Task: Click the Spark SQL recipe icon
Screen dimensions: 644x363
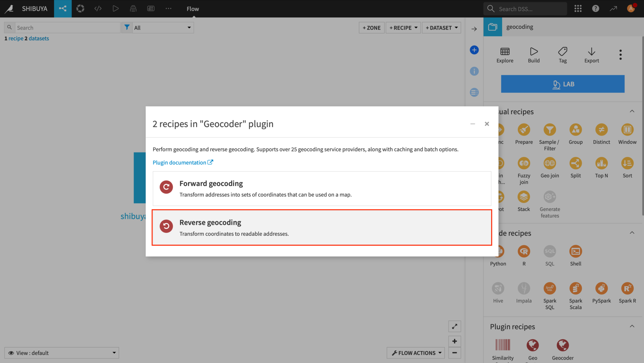Action: point(549,288)
